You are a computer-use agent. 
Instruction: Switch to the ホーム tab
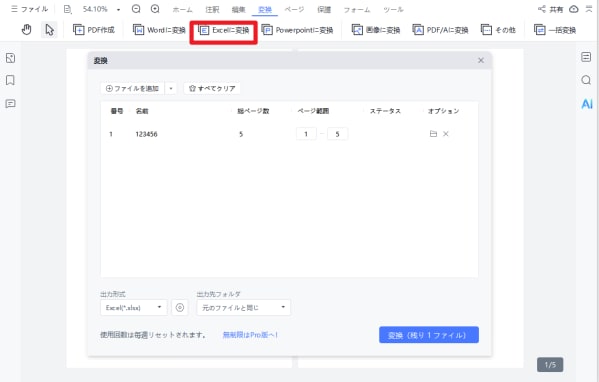tap(182, 10)
